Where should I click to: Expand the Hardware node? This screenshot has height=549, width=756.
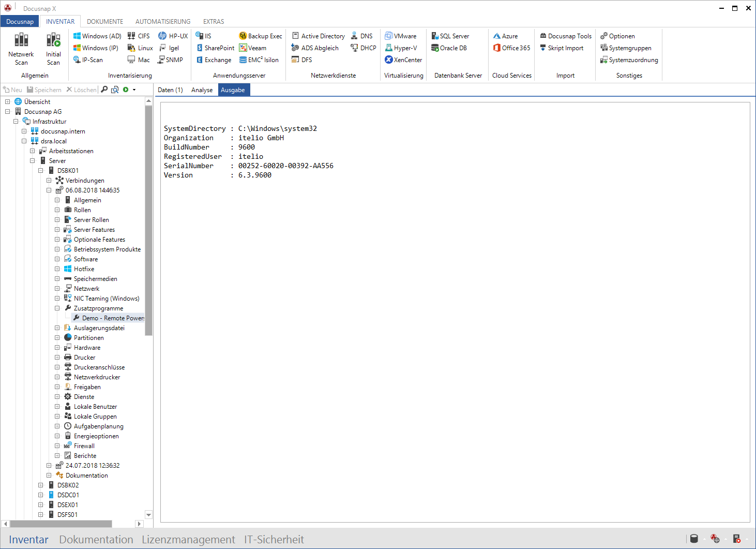click(x=57, y=347)
